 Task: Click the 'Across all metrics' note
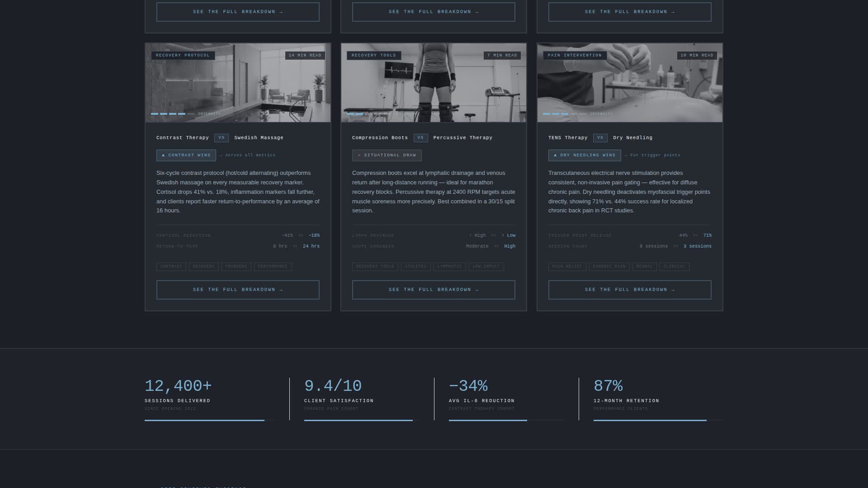(248, 155)
